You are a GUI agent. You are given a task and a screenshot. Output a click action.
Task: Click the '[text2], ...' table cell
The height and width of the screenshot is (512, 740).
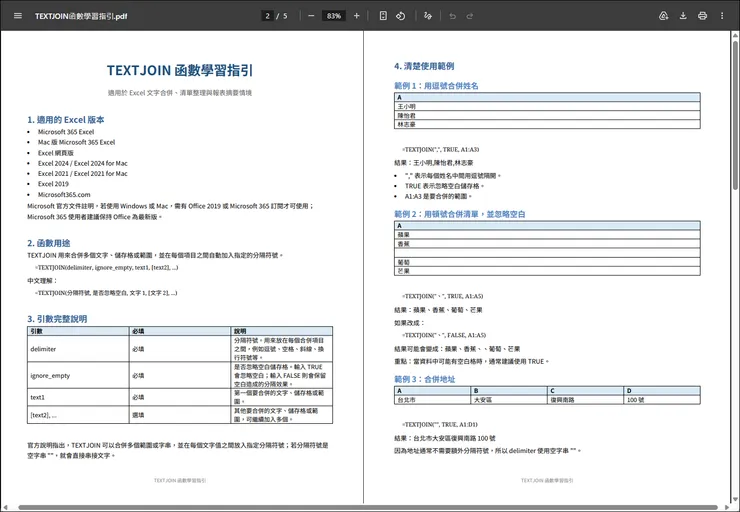[78, 415]
